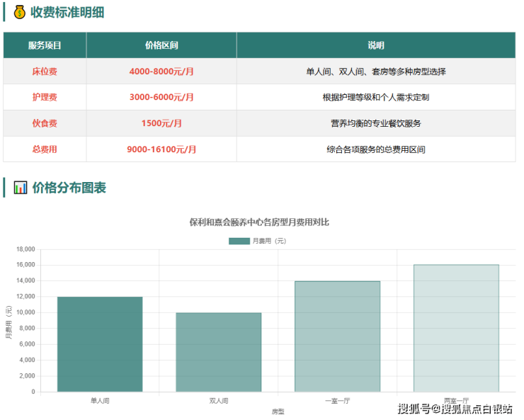Click the 单人间 bar in the chart
The image size is (524, 420).
[x=100, y=344]
